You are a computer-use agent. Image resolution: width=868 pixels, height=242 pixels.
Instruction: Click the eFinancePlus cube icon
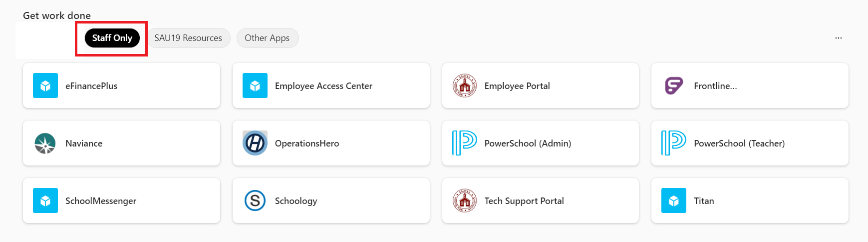pyautogui.click(x=45, y=85)
